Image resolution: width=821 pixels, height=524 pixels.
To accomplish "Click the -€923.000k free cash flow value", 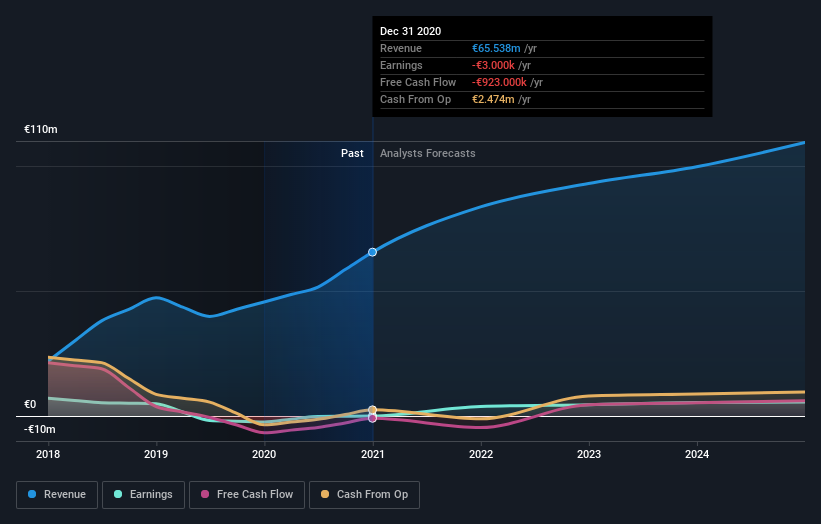I will (x=500, y=82).
